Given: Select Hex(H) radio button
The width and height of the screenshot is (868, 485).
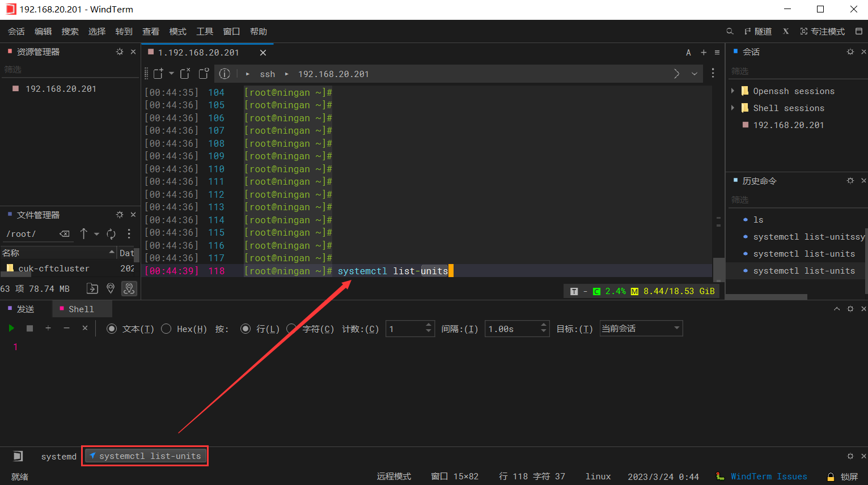Looking at the screenshot, I should [166, 329].
